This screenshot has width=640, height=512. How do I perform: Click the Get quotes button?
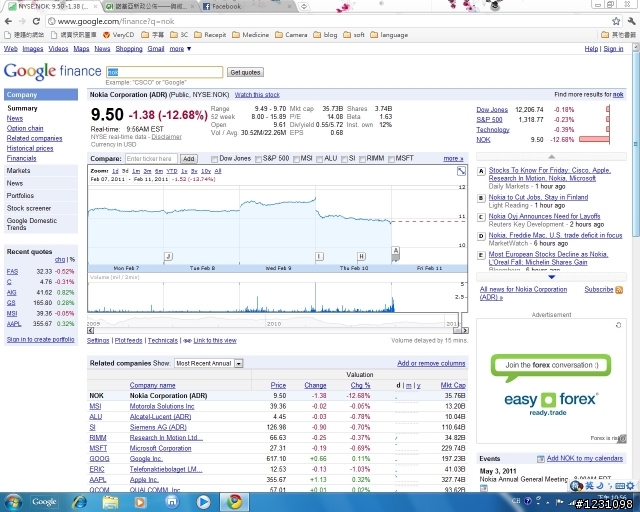coord(245,72)
